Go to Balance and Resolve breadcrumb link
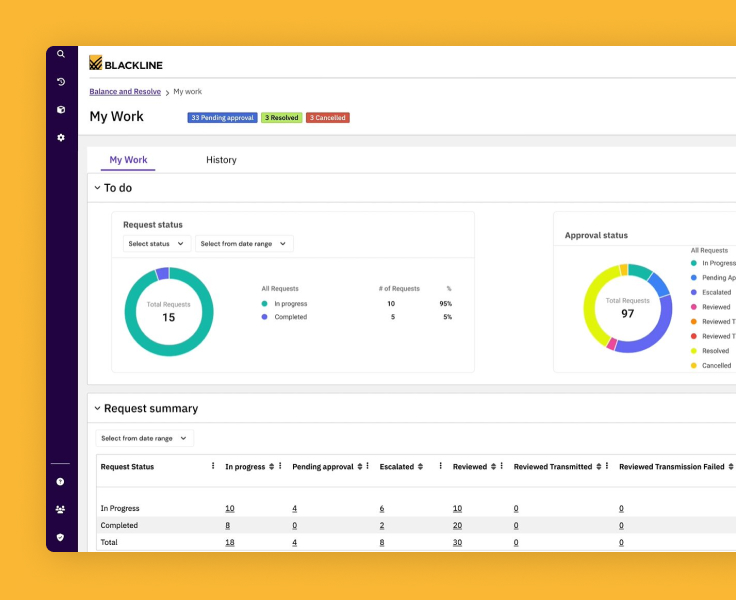 [125, 92]
